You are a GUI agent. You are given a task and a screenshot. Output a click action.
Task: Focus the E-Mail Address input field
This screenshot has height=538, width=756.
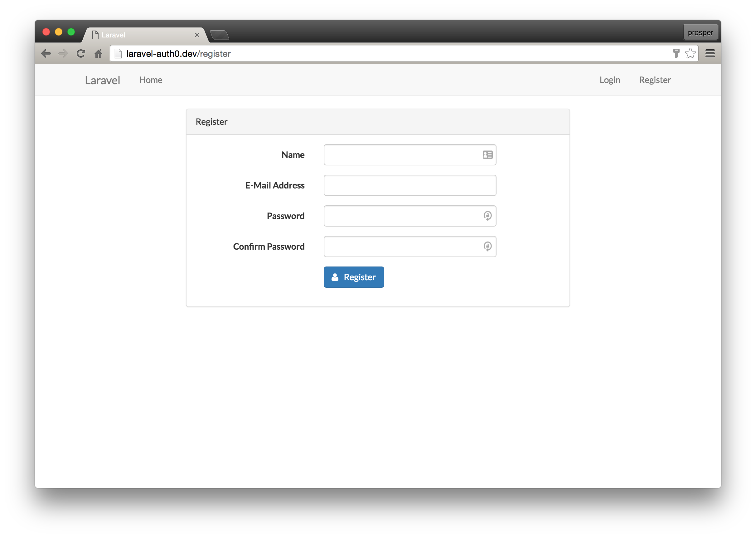pos(410,185)
